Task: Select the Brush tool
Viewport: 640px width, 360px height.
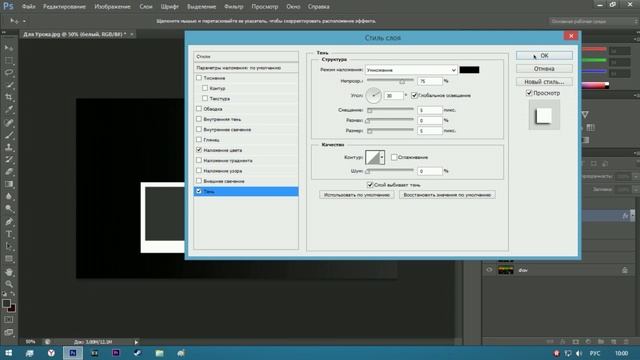Action: (x=9, y=134)
